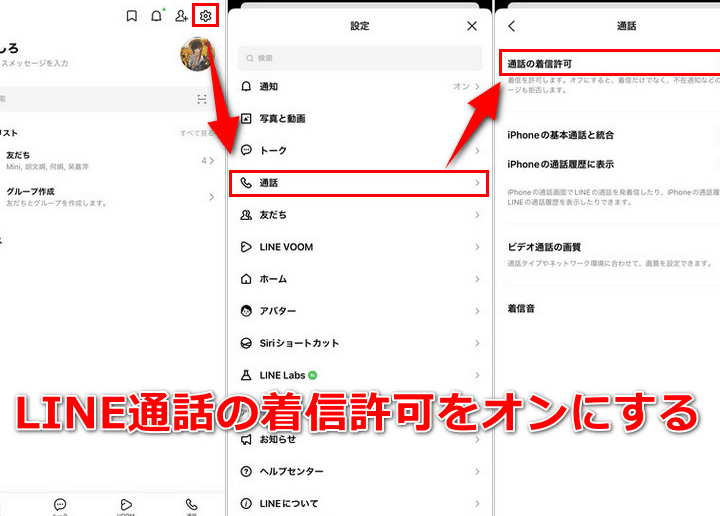The width and height of the screenshot is (720, 516).
Task: Open LINE Labs settings
Action: [x=360, y=375]
